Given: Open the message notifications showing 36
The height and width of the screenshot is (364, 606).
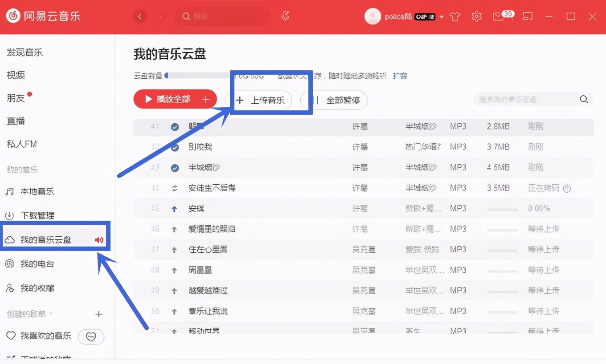Looking at the screenshot, I should [x=500, y=16].
